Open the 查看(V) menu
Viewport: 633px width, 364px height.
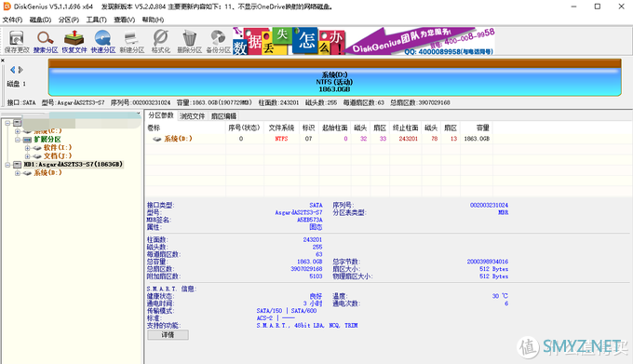[x=125, y=20]
